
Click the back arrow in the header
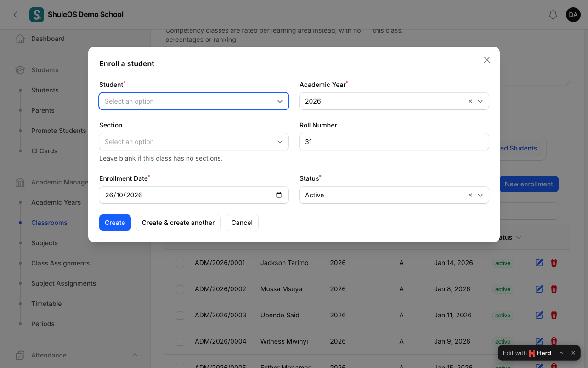[16, 15]
